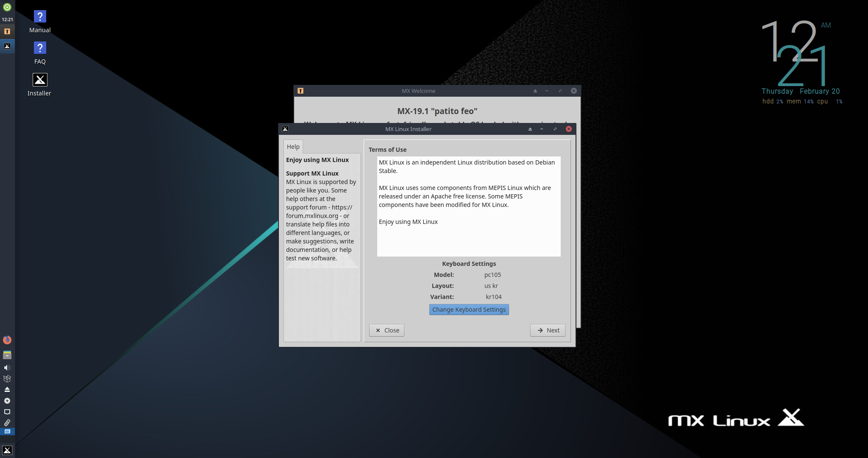This screenshot has height=458, width=868.
Task: Open the MX start menu button
Action: coord(7,450)
